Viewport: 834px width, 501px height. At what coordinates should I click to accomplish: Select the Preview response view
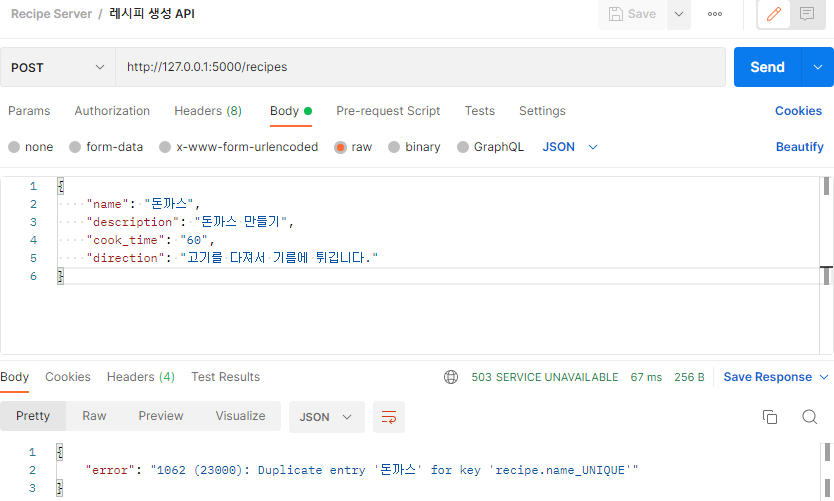[x=161, y=416]
